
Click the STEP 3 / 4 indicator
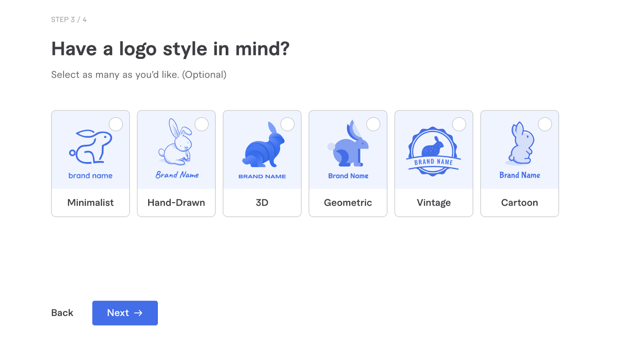tap(69, 19)
